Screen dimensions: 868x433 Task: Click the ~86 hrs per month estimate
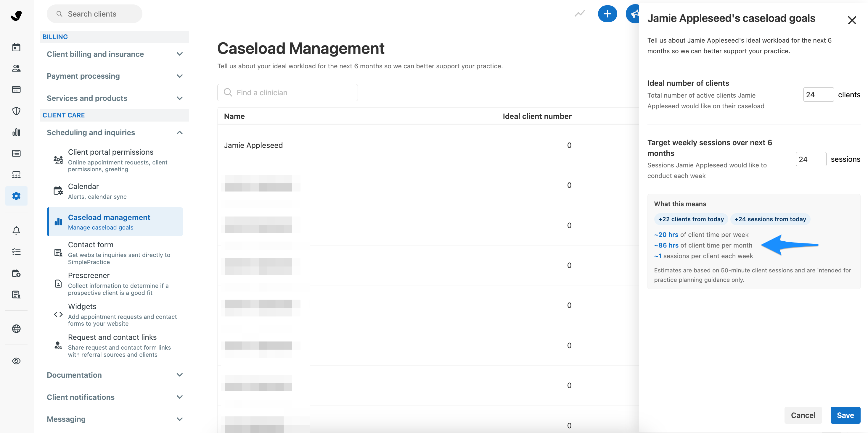[703, 245]
